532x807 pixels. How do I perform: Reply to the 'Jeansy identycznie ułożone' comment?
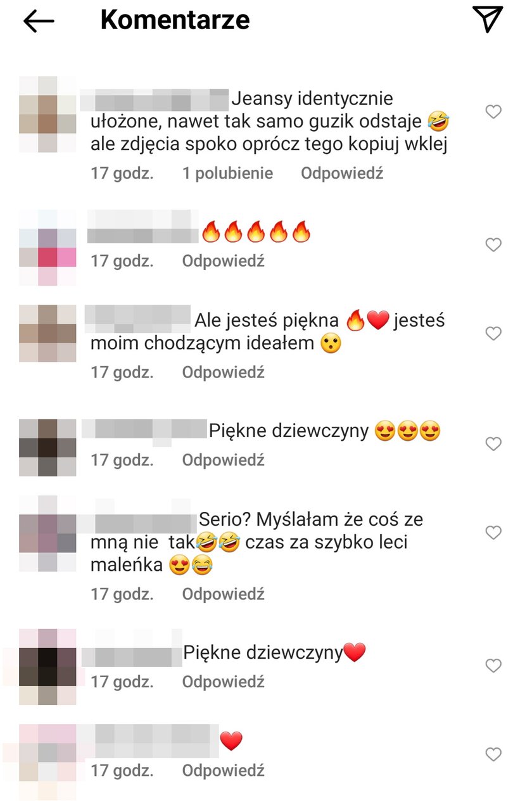[342, 174]
